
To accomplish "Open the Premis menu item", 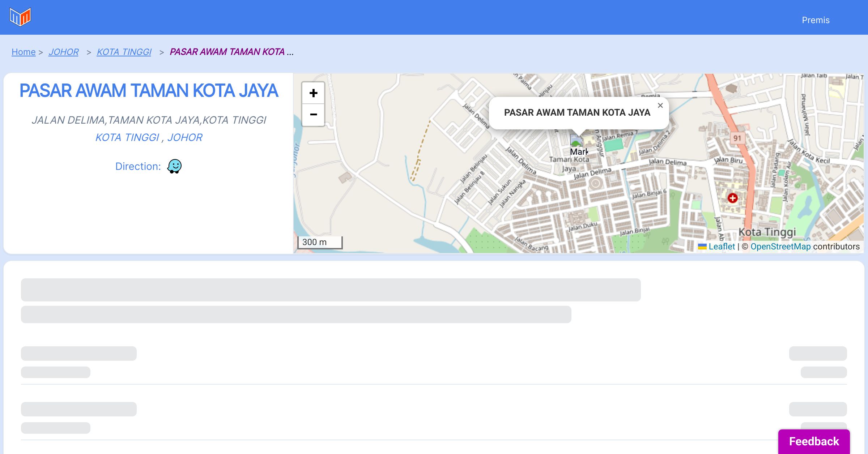I will point(816,20).
